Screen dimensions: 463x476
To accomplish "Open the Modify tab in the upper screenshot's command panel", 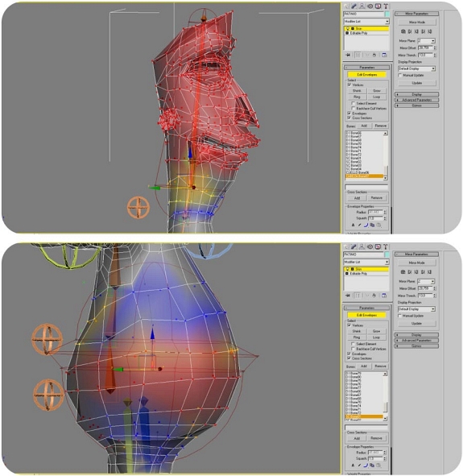I will pos(354,6).
